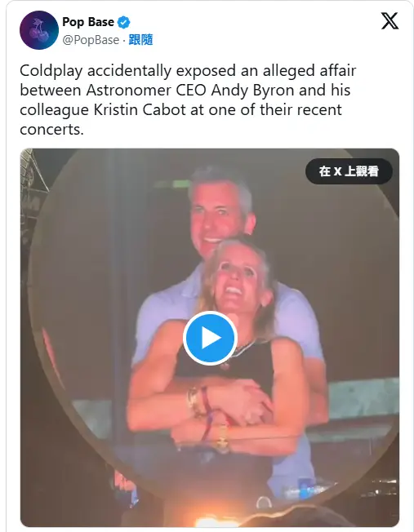Click the 在 X 上觀看 button
The height and width of the screenshot is (532, 414).
click(349, 171)
